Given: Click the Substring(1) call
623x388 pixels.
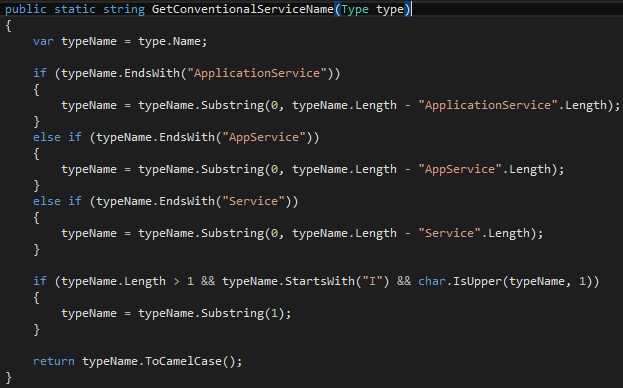Looking at the screenshot, I should point(243,313).
